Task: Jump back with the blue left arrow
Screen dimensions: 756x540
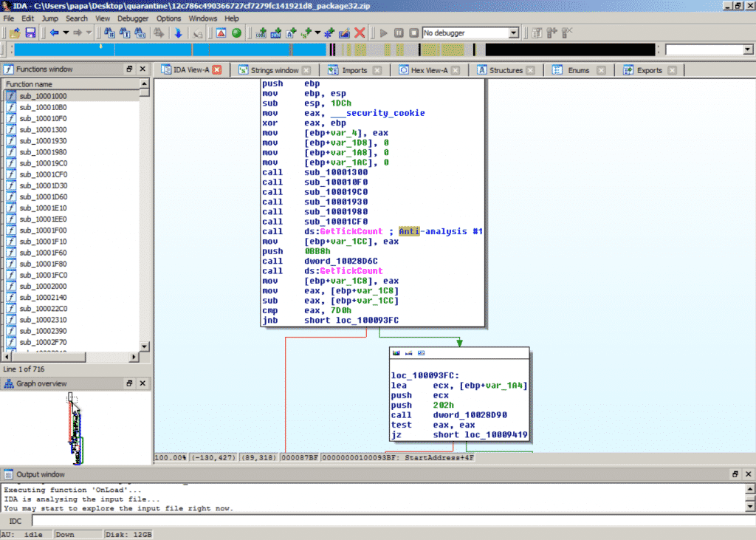Action: pos(54,33)
